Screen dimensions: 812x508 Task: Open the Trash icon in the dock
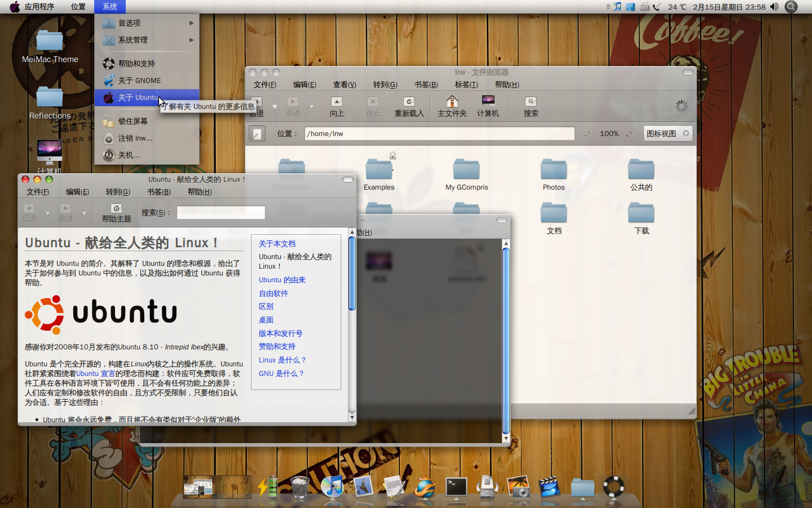(299, 487)
